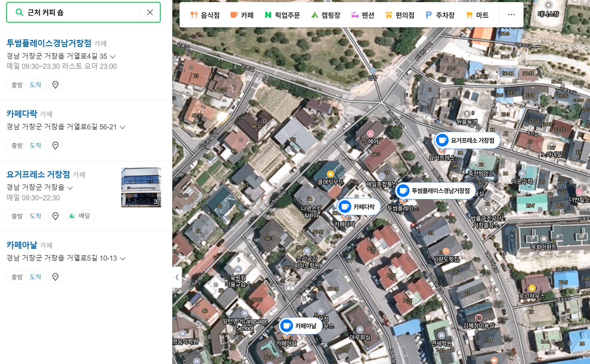Click the 클래식푸드 map POI icon

pyautogui.click(x=330, y=174)
